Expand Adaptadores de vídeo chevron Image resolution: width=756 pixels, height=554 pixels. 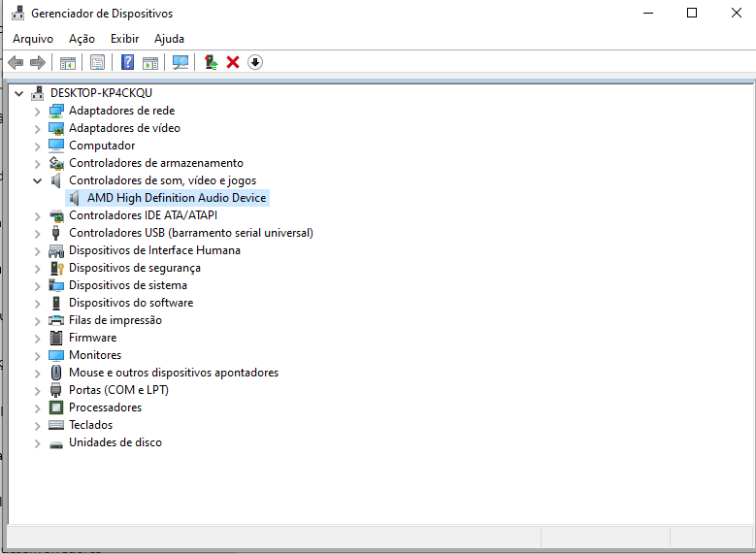(x=37, y=129)
